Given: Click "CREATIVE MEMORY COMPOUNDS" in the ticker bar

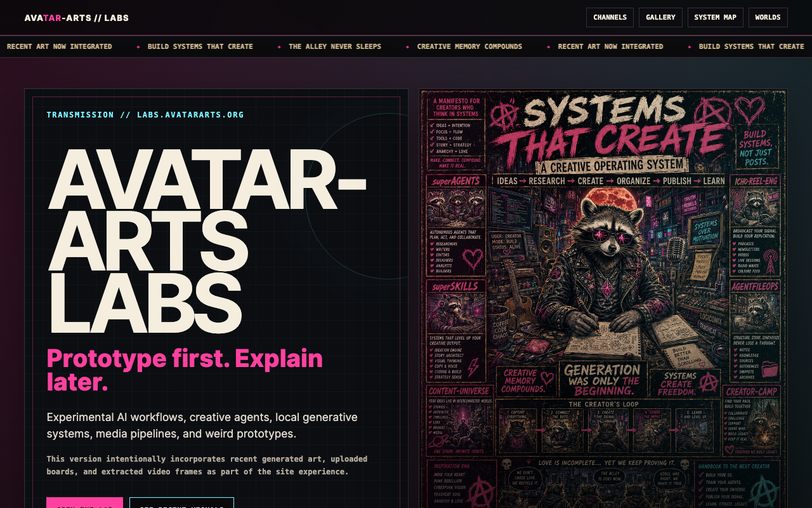Looking at the screenshot, I should 469,46.
